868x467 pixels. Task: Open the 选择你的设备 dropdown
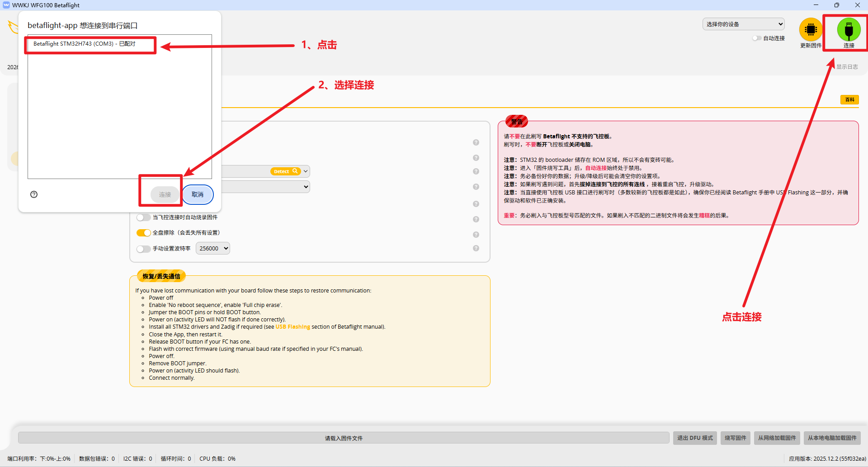[743, 24]
